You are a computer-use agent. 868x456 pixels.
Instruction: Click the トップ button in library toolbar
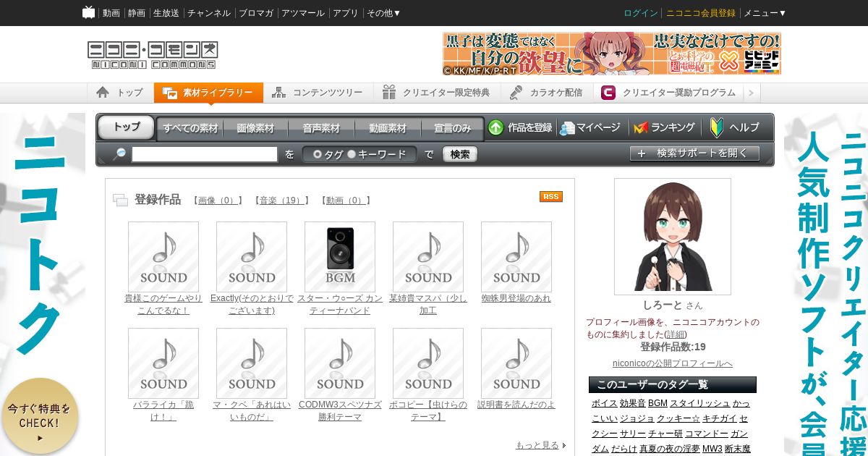pos(127,127)
